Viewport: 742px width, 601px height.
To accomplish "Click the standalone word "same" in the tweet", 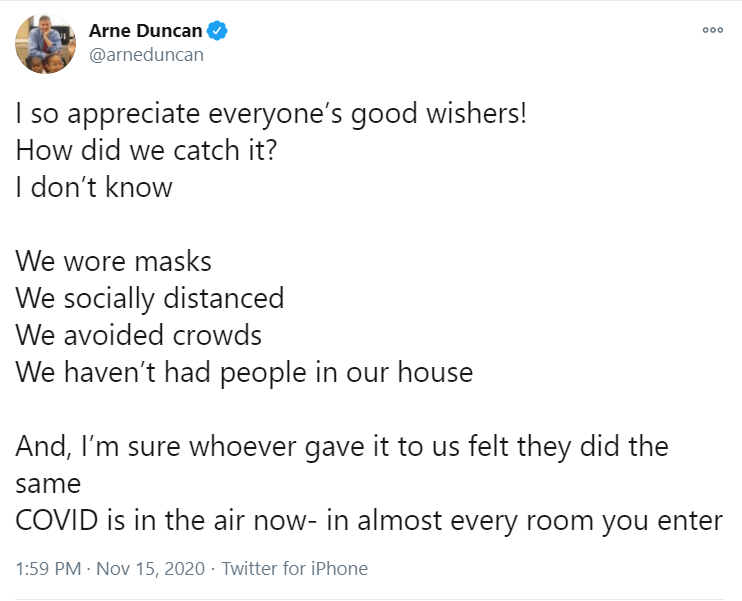I will [48, 483].
